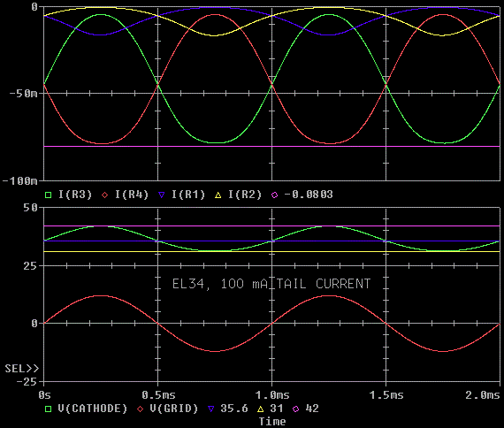Click the EL34, 100 mA TAIL CURRENT text label

click(271, 284)
